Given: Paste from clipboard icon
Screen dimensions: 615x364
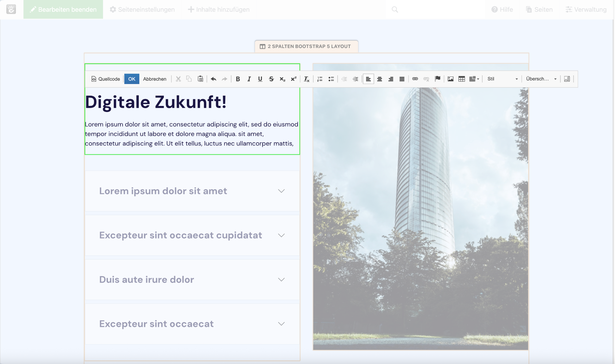Looking at the screenshot, I should 200,79.
